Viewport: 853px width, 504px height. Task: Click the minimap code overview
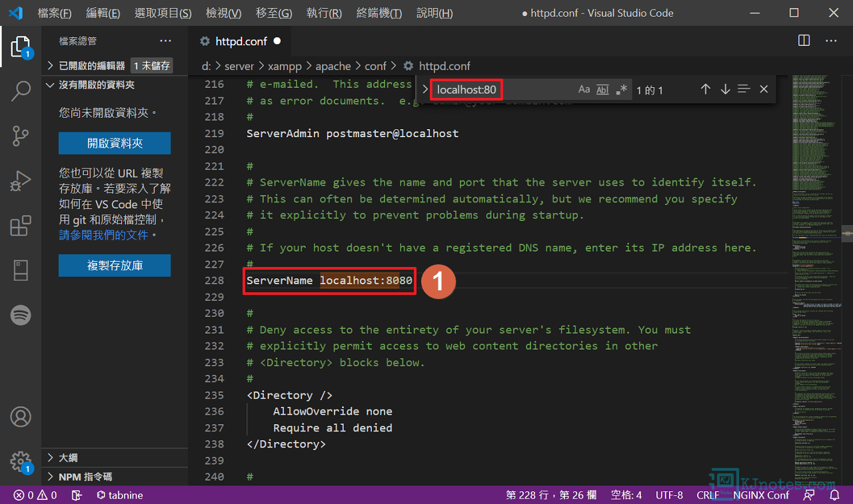click(x=816, y=280)
